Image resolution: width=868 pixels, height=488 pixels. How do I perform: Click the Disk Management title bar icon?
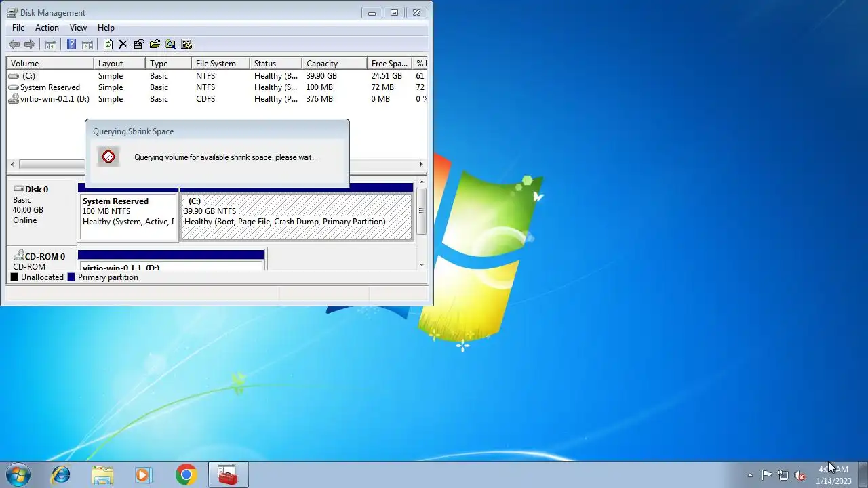click(12, 12)
